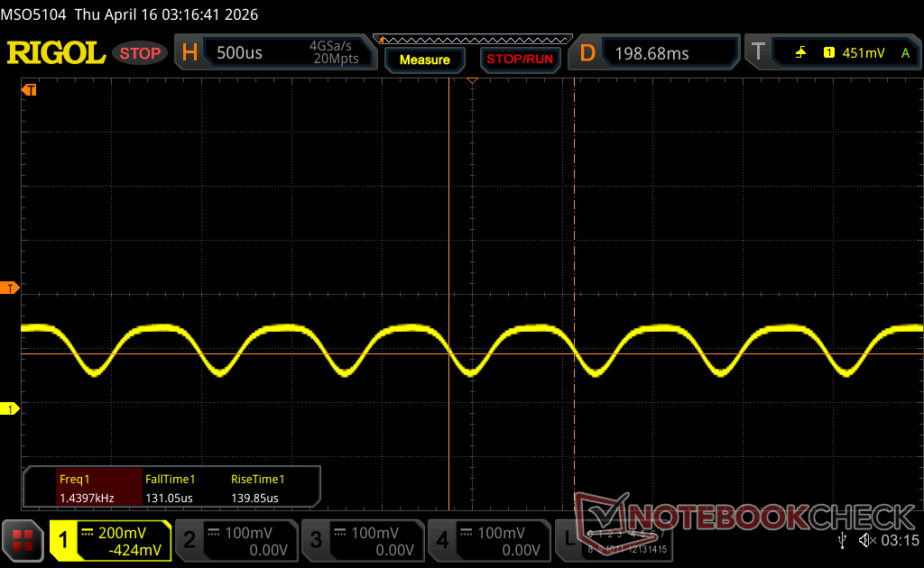Enable channel 2 in the bottom bar
Viewport: 924px width, 568px height.
pyautogui.click(x=236, y=540)
